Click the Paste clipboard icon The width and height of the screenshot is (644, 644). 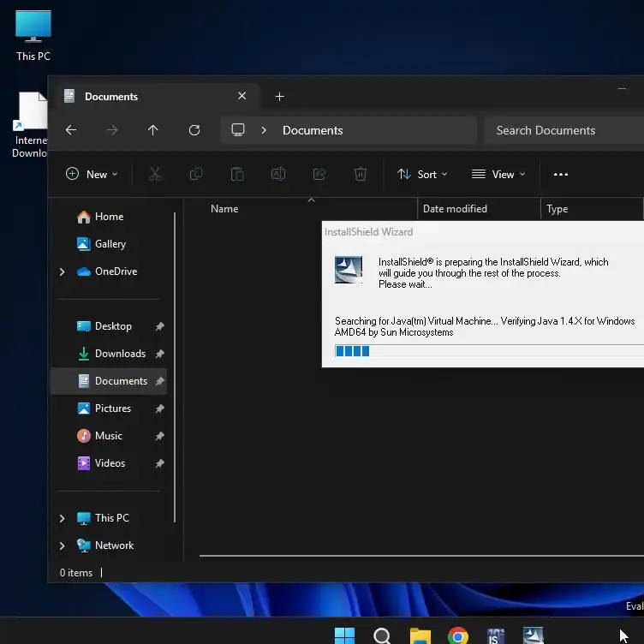tap(237, 174)
